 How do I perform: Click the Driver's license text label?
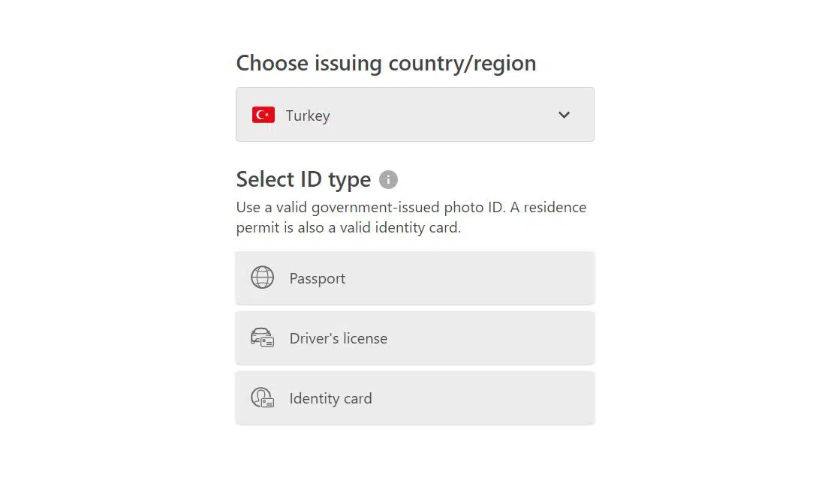[x=339, y=338]
